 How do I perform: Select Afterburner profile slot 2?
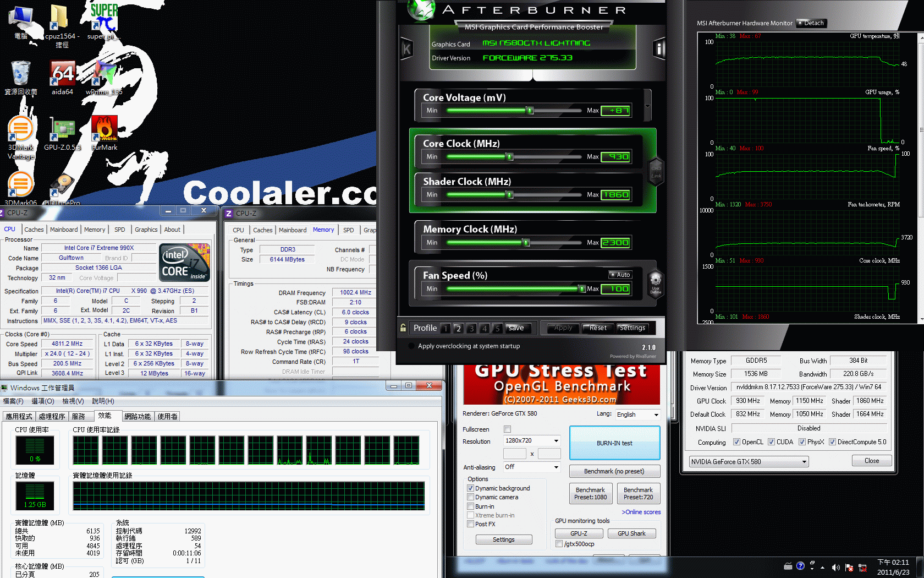(x=458, y=329)
